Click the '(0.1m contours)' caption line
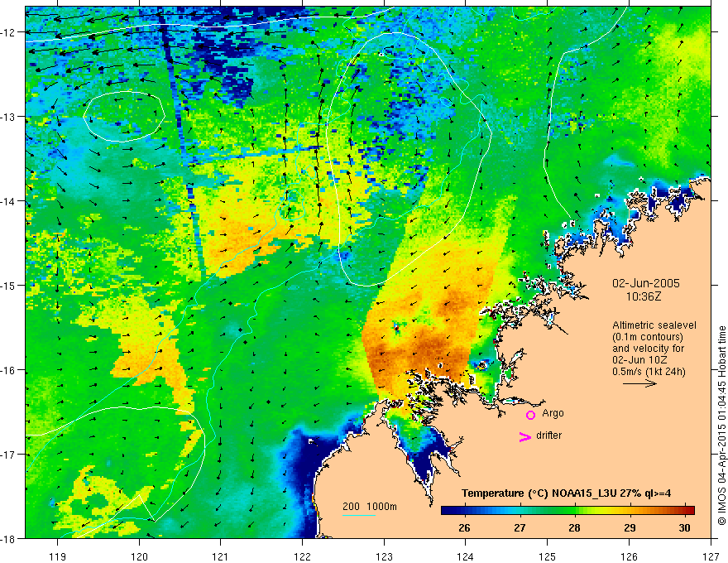Viewport: 728px width, 563px height. coord(648,337)
